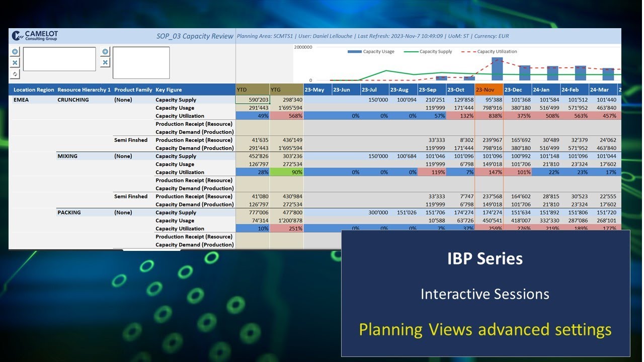Screen dimensions: 644x362
Task: Select the 28% utilization cell
Action: point(253,172)
